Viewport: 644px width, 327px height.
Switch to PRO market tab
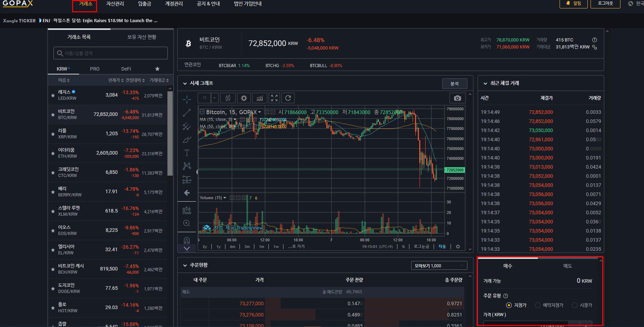[95, 69]
